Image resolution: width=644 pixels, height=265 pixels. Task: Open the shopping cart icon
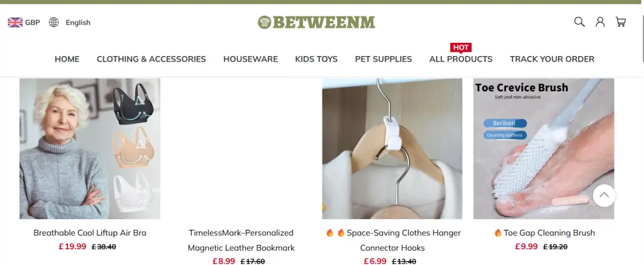621,22
